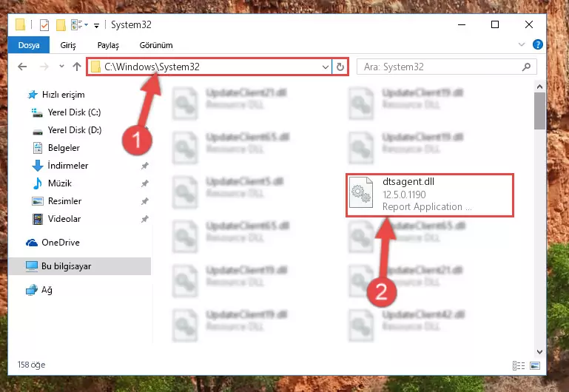Image resolution: width=569 pixels, height=392 pixels.
Task: Expand the ribbon with the chevron
Action: point(522,44)
